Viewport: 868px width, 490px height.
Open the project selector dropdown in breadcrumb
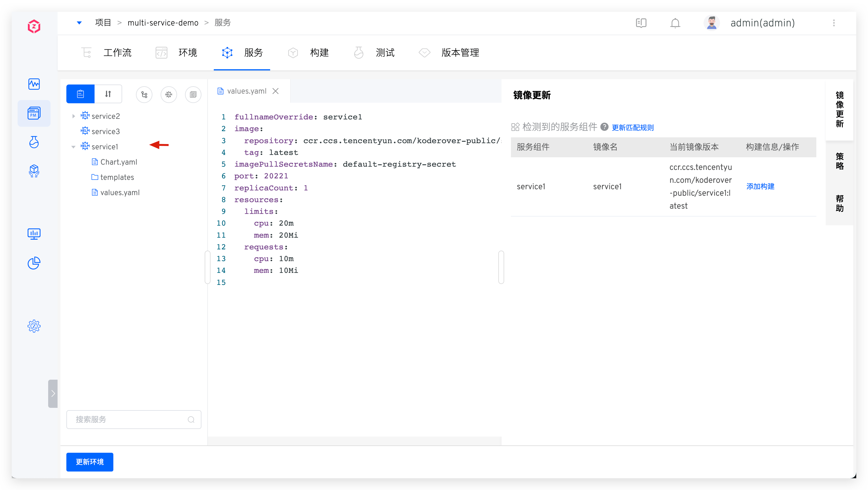(x=80, y=23)
